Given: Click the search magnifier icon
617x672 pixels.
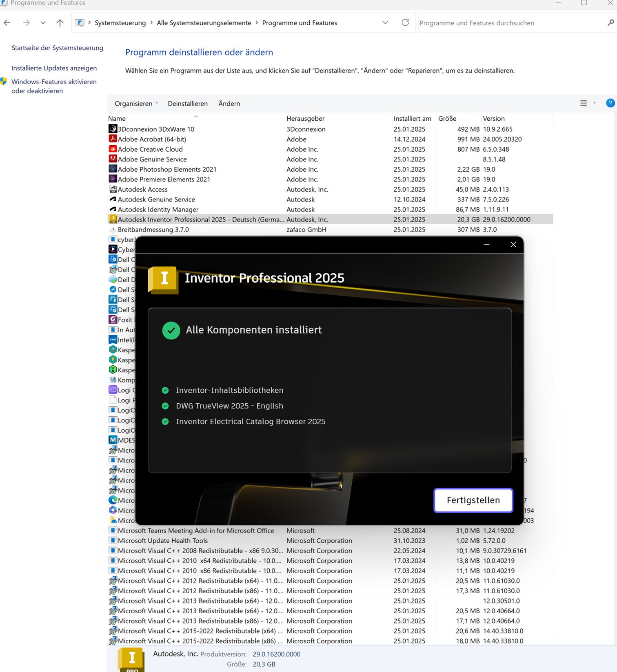Looking at the screenshot, I should click(x=610, y=23).
